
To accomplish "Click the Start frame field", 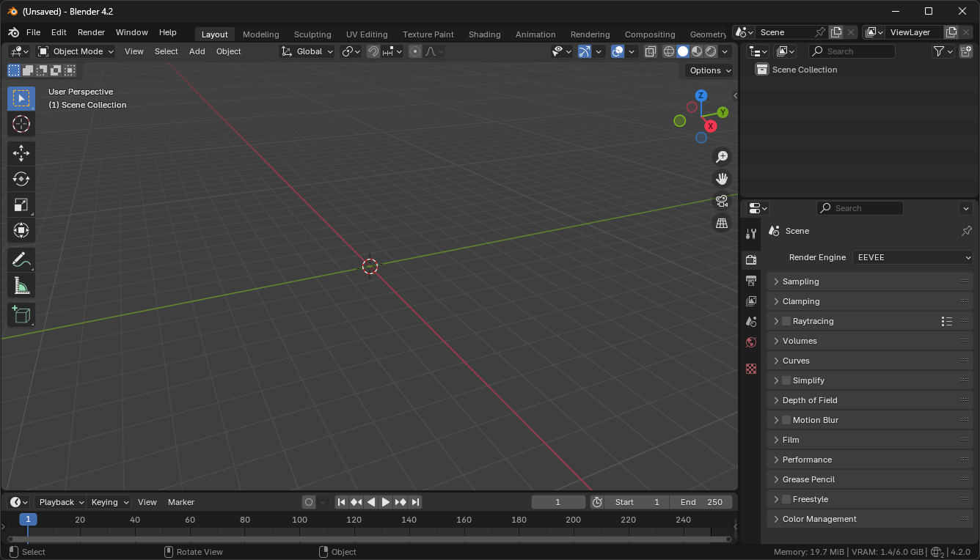I will [637, 502].
